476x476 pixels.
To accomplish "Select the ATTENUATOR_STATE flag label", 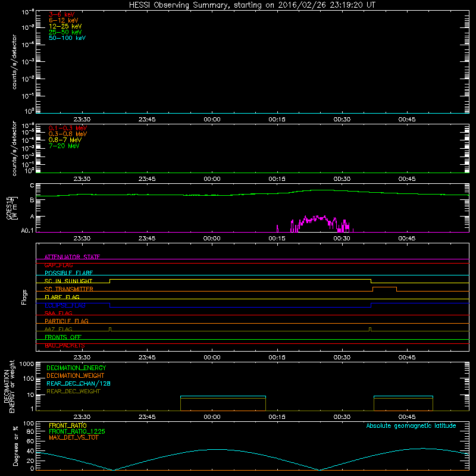I will coord(72,257).
